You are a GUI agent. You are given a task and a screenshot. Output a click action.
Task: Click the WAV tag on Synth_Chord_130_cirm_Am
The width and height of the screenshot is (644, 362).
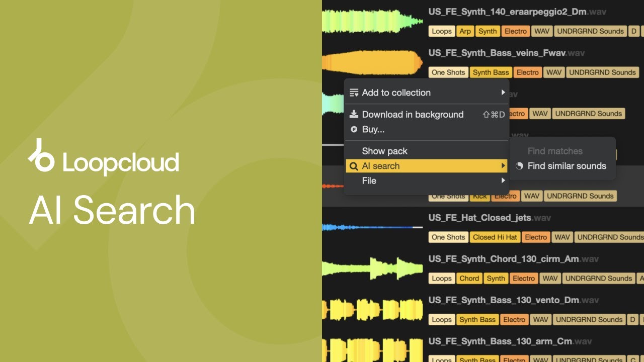click(x=550, y=279)
